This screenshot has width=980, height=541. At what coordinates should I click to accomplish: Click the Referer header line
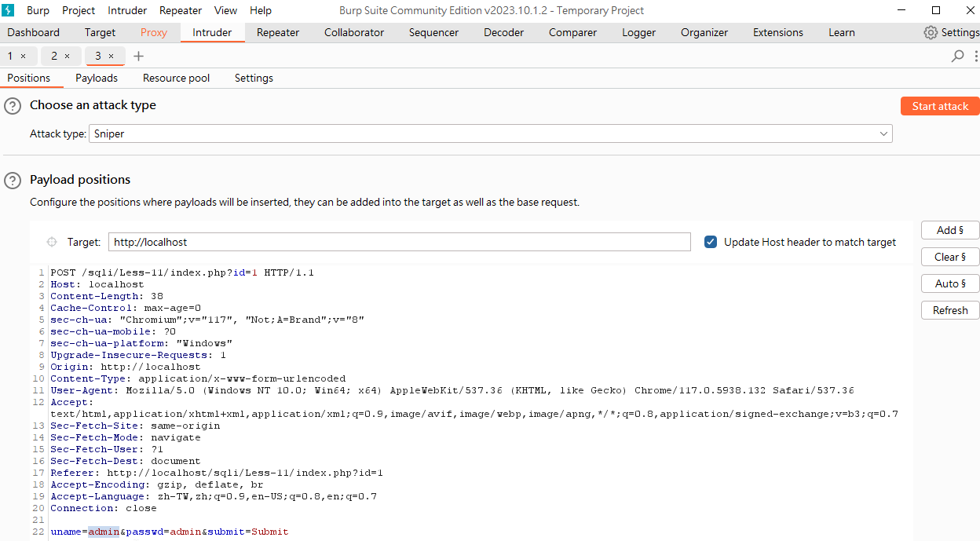217,473
